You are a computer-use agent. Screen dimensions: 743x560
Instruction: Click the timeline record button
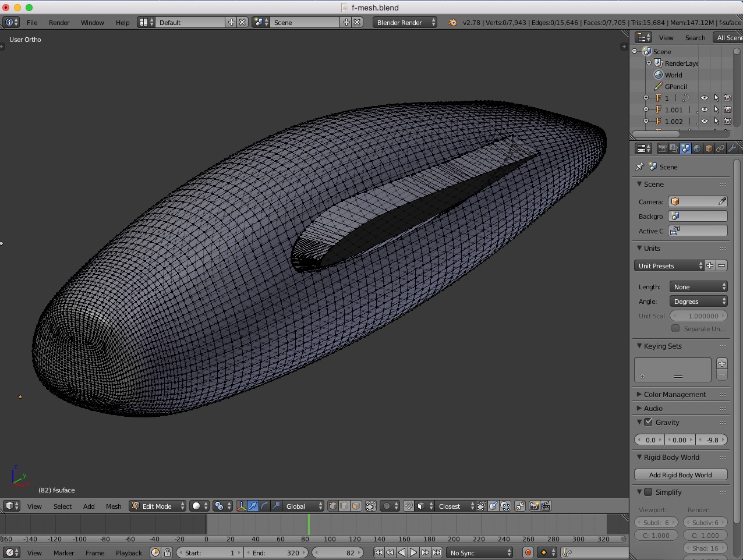tap(528, 553)
